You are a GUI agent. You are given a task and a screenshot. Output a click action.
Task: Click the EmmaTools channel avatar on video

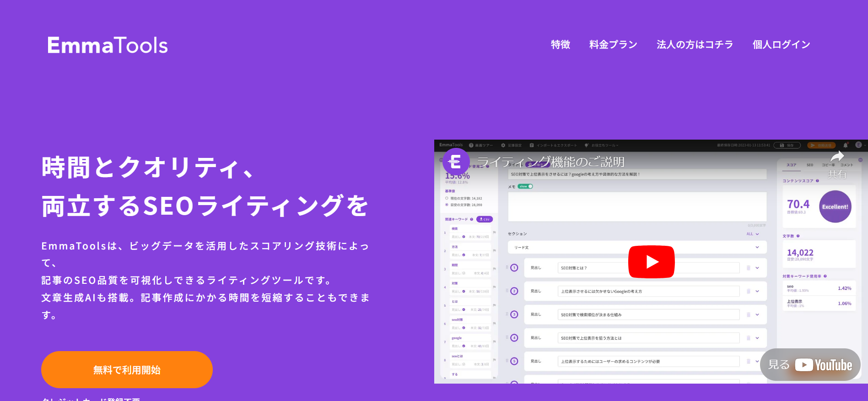455,162
